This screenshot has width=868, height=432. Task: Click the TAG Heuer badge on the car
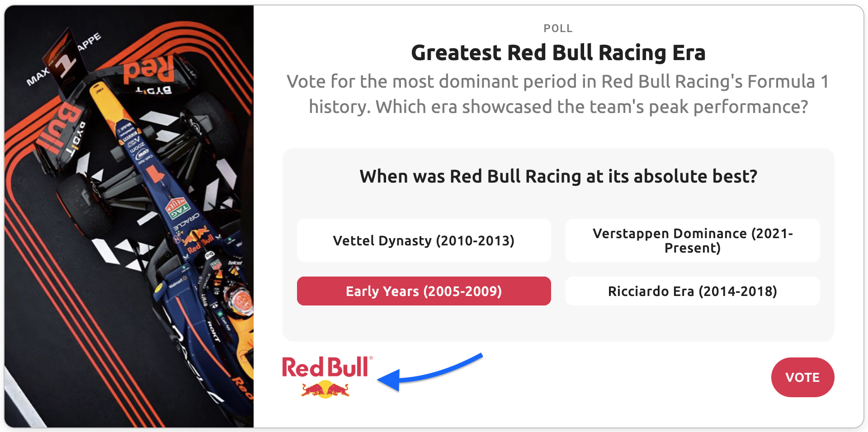[177, 208]
